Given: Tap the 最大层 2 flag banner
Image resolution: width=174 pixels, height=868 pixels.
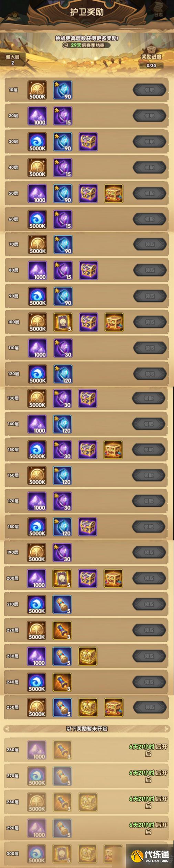Looking at the screenshot, I should click(13, 60).
